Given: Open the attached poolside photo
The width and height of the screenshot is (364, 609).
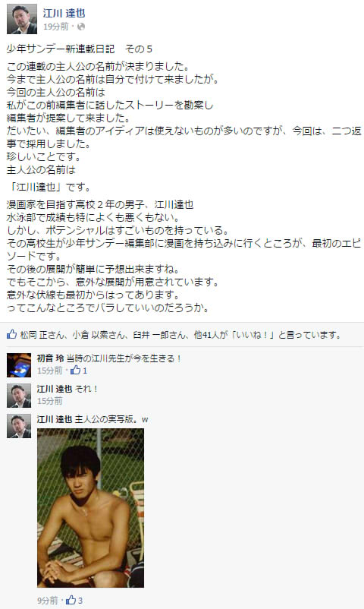Looking at the screenshot, I should pos(90,508).
